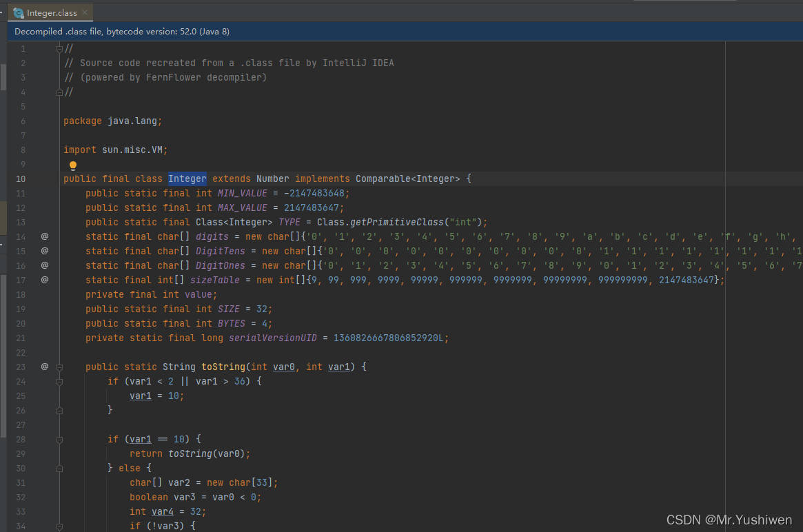803x532 pixels.
Task: Collapse the if block fold at line 28
Action: point(59,440)
